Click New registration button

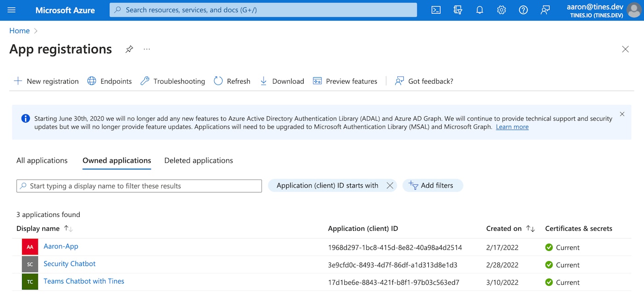(x=46, y=81)
